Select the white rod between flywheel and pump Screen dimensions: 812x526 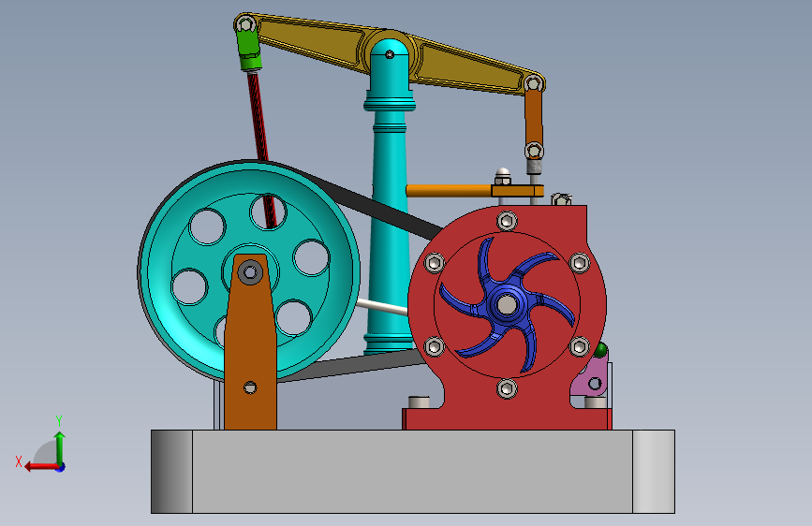[x=382, y=307]
